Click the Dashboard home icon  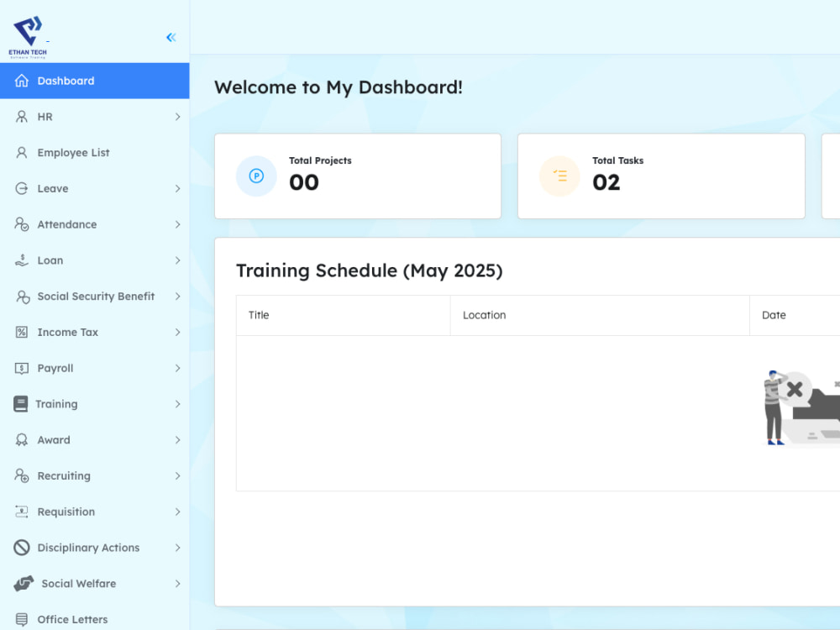point(22,81)
